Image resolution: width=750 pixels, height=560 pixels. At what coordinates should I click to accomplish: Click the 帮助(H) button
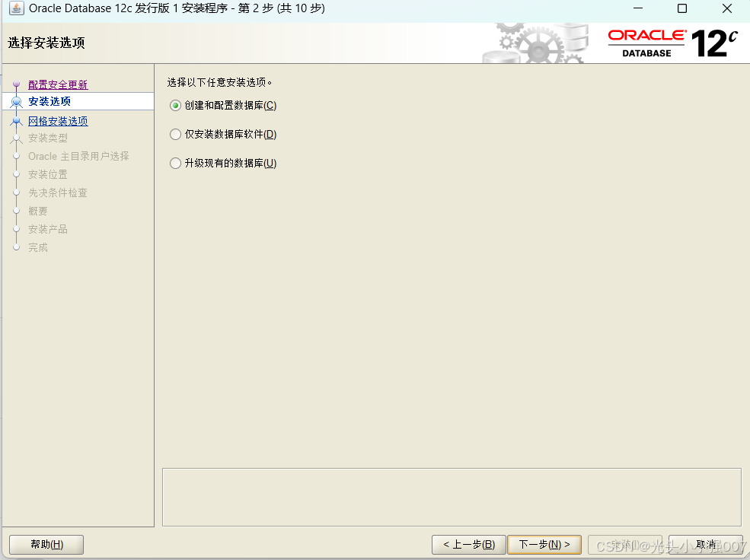pos(46,544)
